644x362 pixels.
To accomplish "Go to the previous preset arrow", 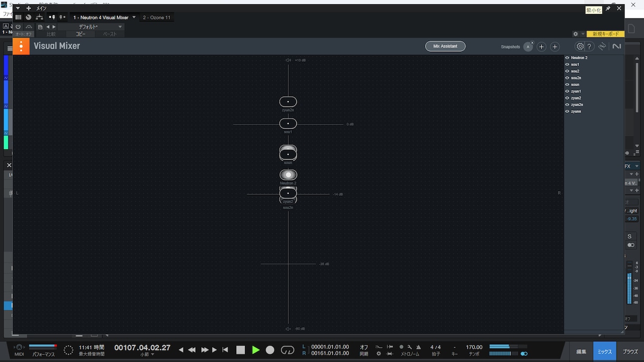I will 48,27.
